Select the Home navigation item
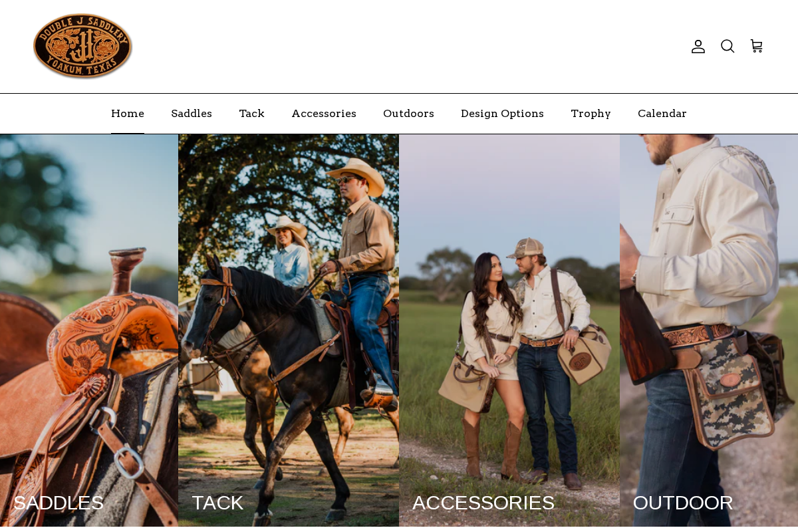 (x=127, y=113)
